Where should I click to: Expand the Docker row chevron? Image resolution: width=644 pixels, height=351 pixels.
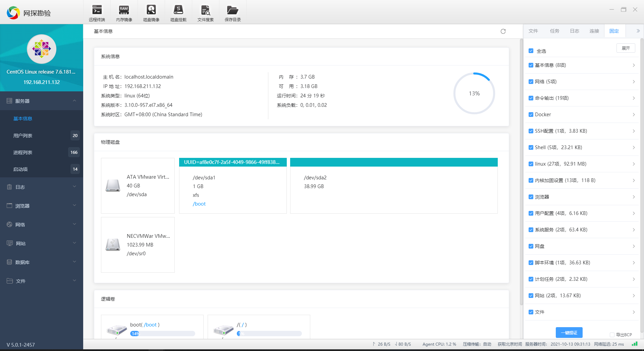pyautogui.click(x=634, y=115)
